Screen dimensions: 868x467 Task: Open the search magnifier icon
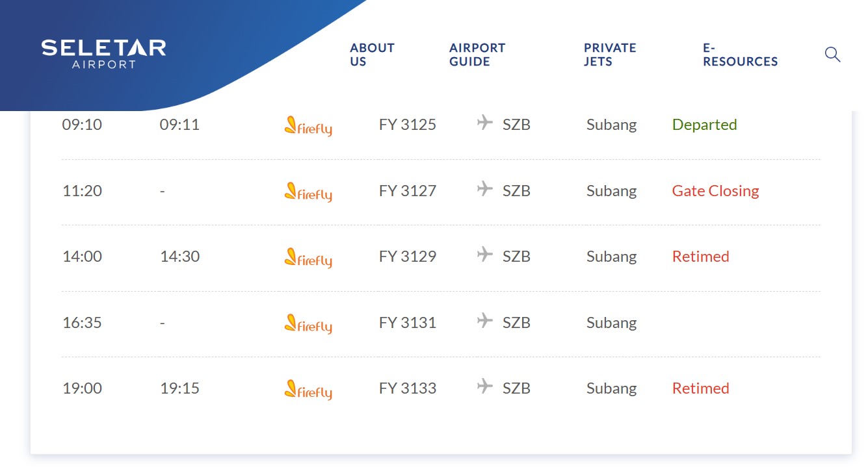tap(832, 55)
